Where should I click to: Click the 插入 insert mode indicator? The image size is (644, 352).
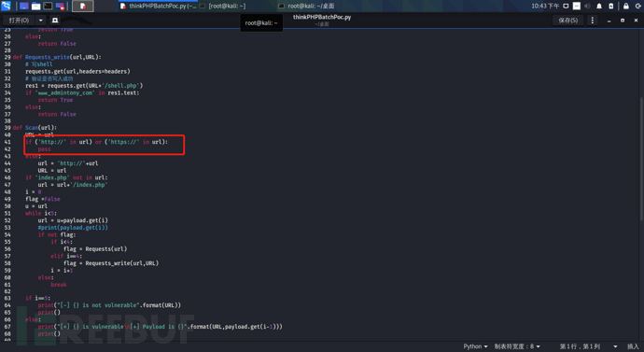tap(633, 346)
